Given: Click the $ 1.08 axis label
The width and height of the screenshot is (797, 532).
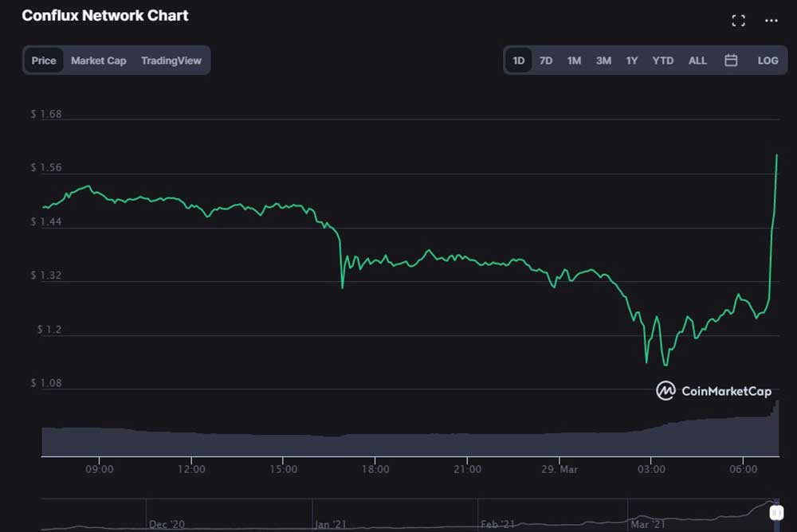Looking at the screenshot, I should tap(46, 383).
